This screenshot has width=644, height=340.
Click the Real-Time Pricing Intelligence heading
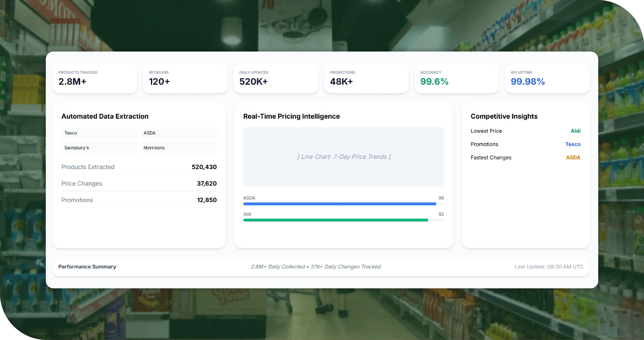point(291,116)
